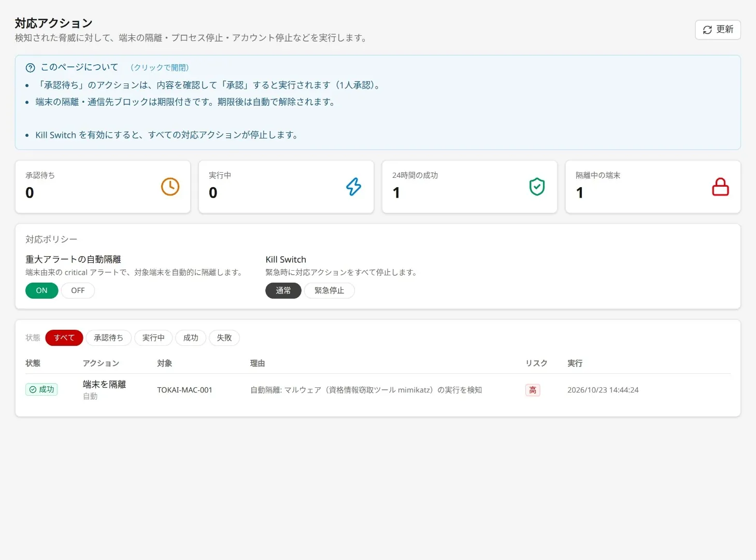Click the 成功 status badge in the table row
The image size is (756, 560).
(41, 389)
